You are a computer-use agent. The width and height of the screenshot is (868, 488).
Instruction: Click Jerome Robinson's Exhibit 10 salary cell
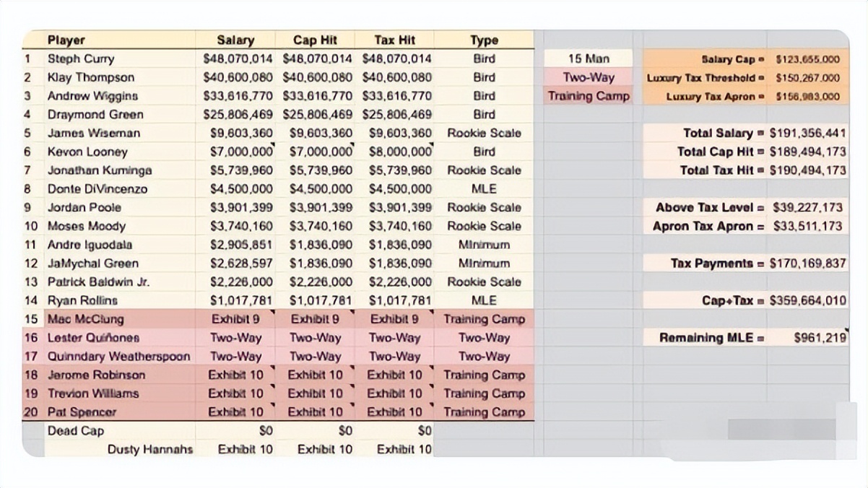click(x=235, y=375)
